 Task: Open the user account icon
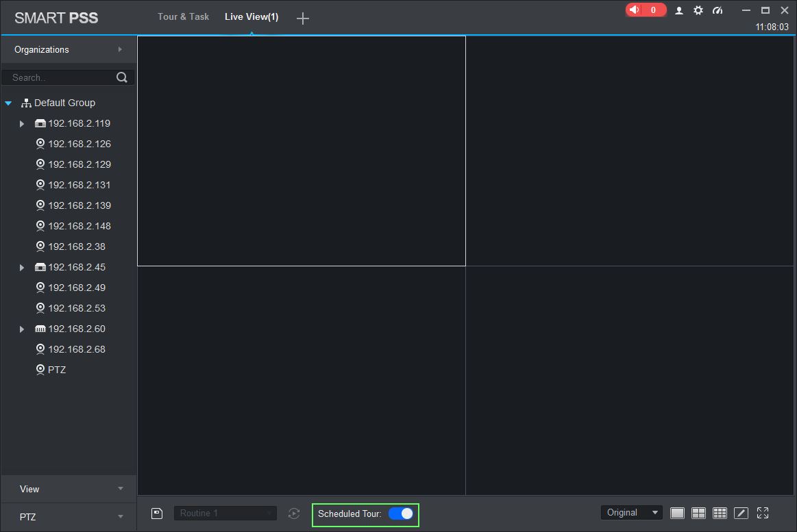click(x=678, y=11)
